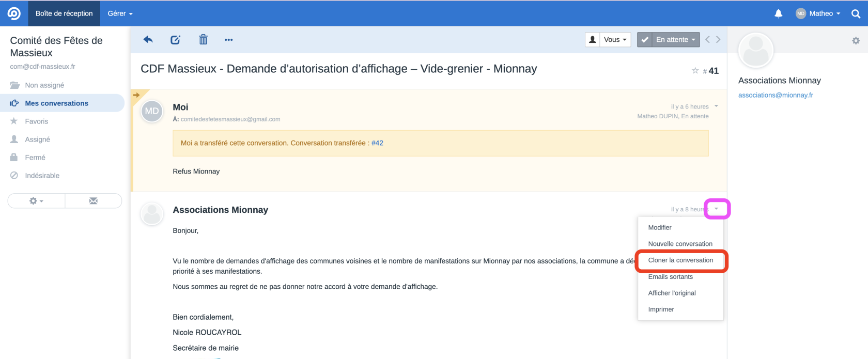Click the 'il y a 6 heures' timestamp

tap(690, 107)
